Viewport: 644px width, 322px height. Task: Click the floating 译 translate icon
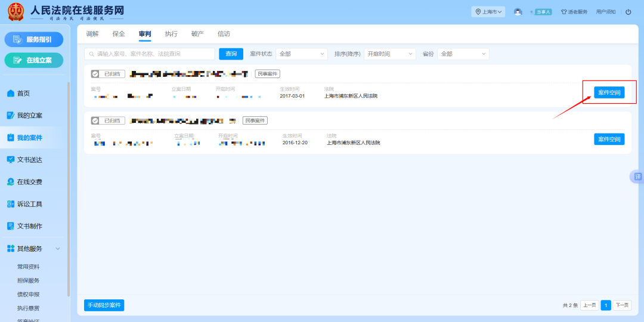637,177
